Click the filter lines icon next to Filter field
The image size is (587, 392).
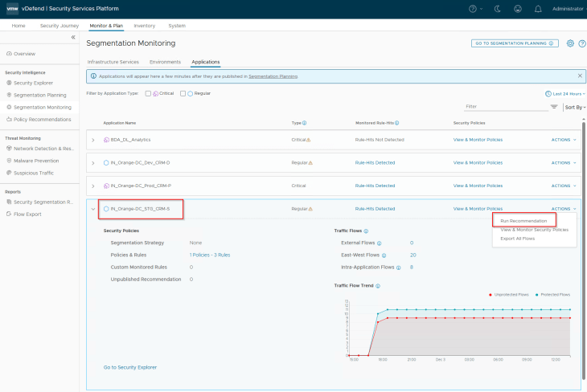click(554, 107)
